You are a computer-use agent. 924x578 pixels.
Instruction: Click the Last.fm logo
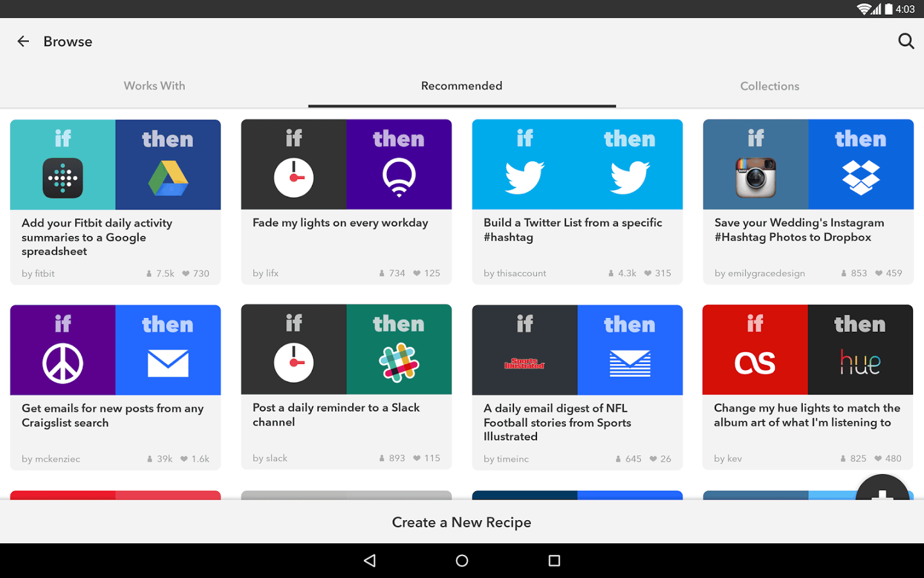point(755,363)
